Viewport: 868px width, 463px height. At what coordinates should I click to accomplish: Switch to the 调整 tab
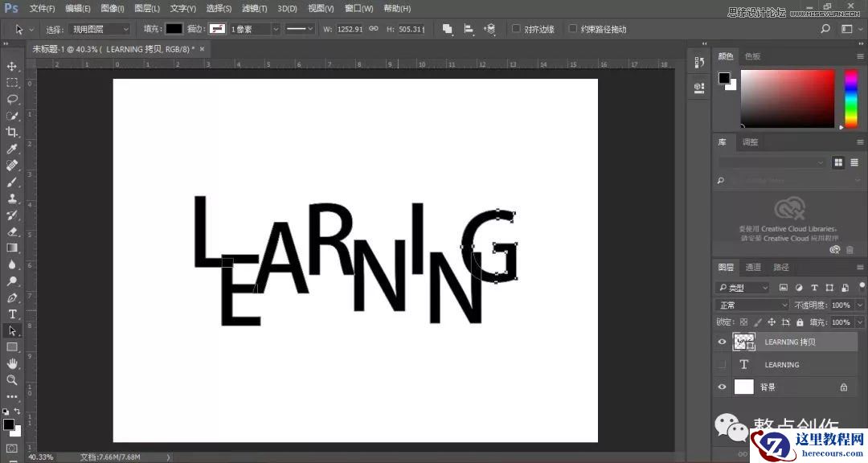(x=750, y=141)
